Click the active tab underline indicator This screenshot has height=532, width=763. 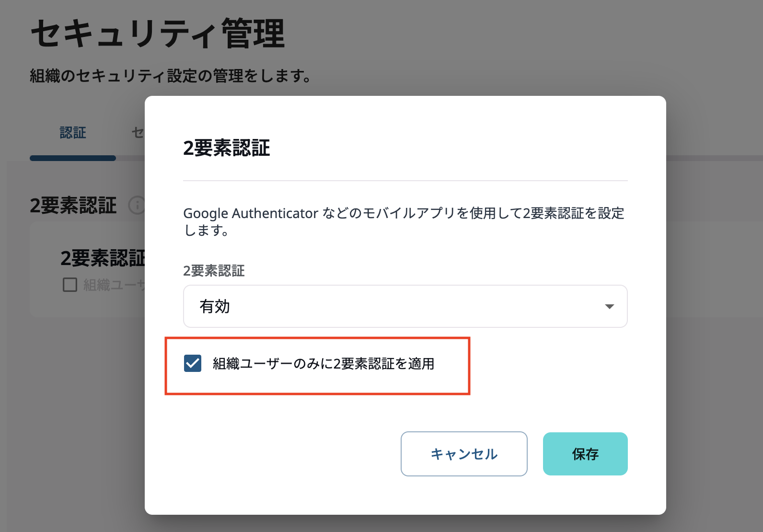[72, 158]
